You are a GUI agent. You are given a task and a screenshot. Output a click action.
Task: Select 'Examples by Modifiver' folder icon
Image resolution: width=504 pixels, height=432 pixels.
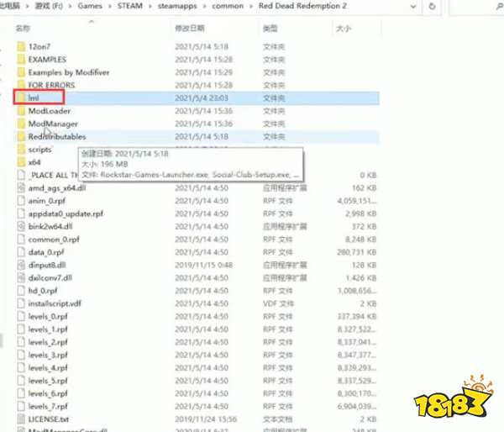pos(21,72)
